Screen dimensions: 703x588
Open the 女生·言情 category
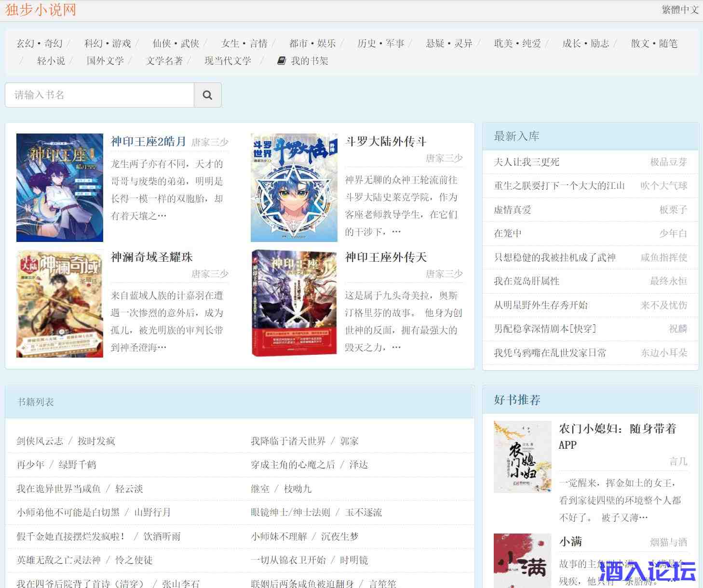[x=244, y=43]
